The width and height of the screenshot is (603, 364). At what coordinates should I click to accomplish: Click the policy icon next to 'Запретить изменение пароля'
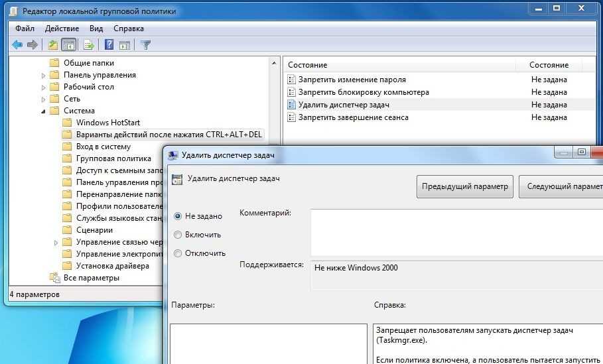(291, 80)
